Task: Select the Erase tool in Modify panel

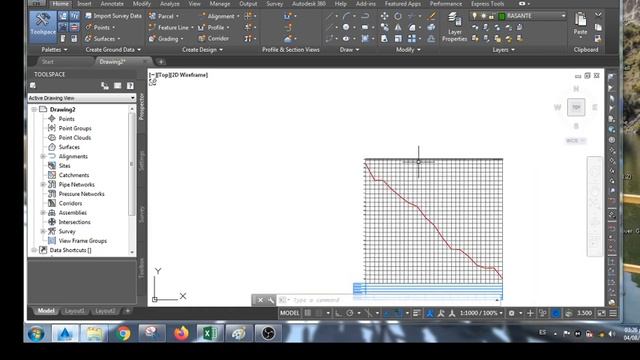Action: point(431,16)
